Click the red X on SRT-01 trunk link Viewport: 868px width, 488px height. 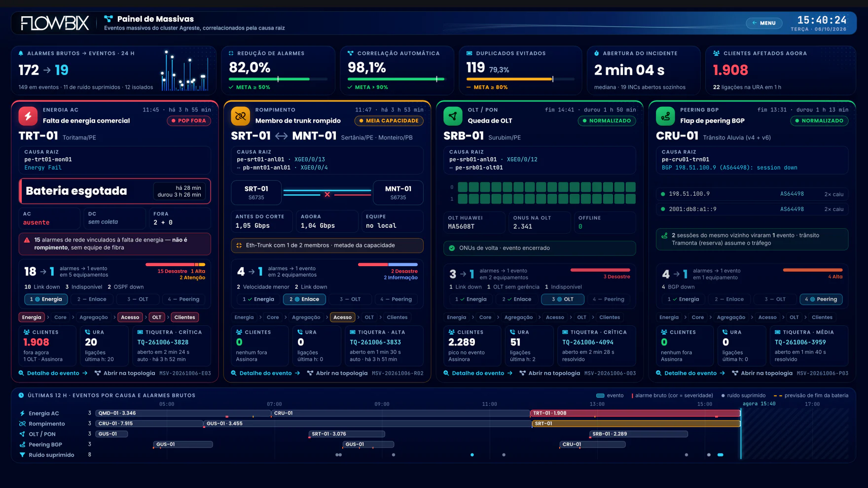[x=327, y=194]
